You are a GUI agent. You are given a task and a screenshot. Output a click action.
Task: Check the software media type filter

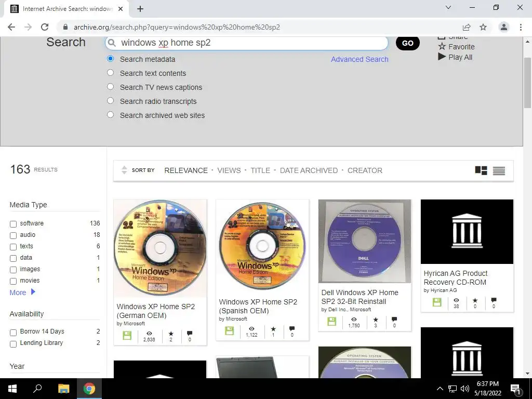point(13,224)
